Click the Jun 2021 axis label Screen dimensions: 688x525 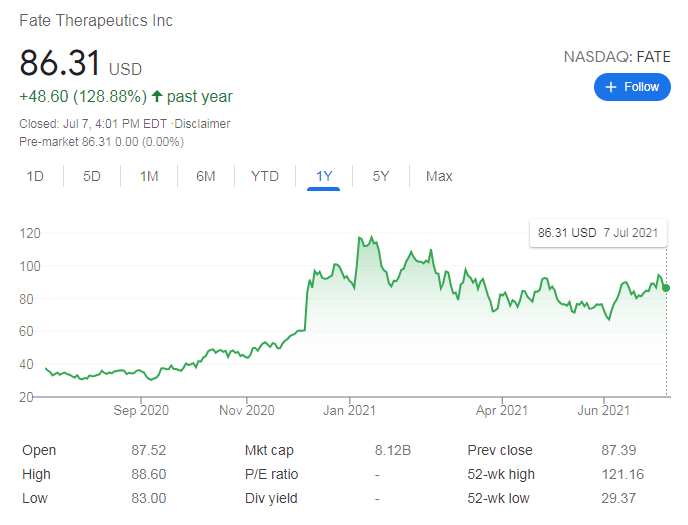click(x=603, y=411)
